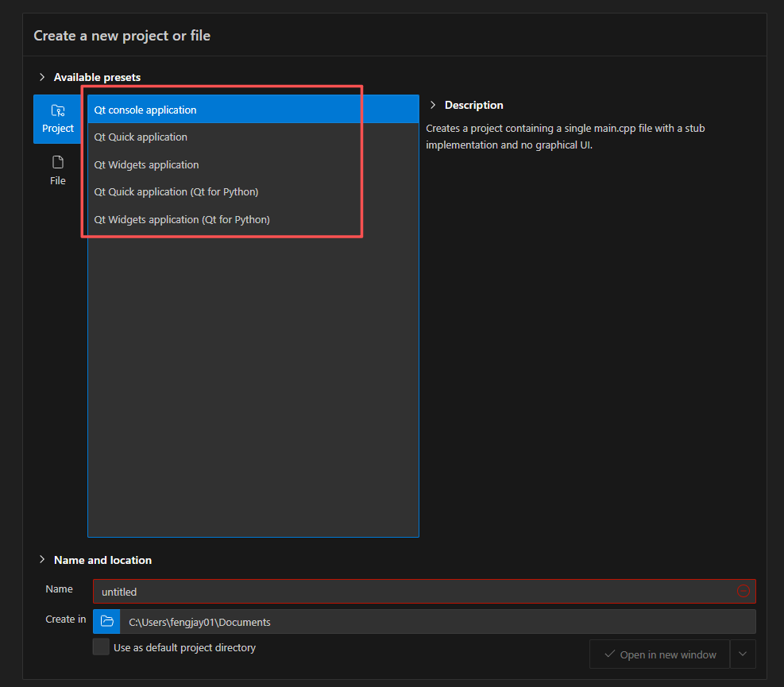
Task: Click the Project folder icon
Action: pyautogui.click(x=58, y=110)
